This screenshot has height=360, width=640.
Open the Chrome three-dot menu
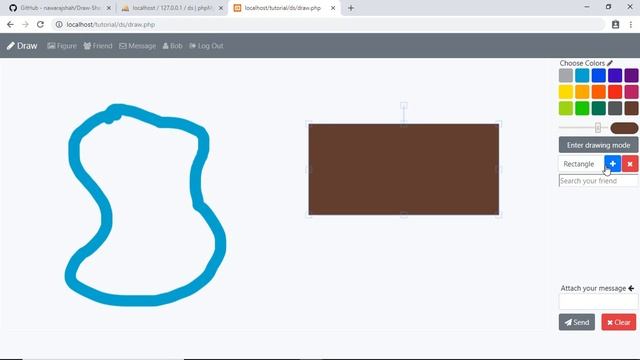(631, 24)
